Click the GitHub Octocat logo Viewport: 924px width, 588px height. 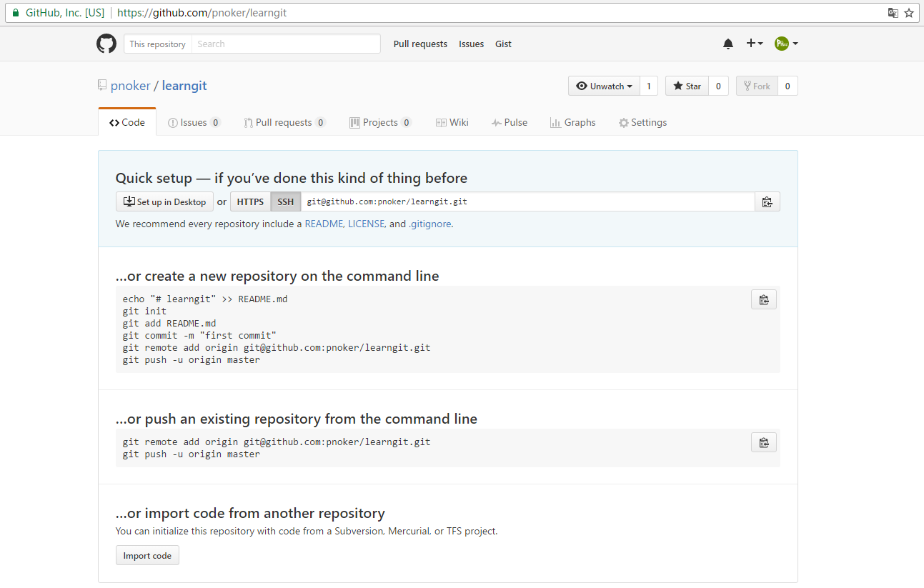[x=106, y=44]
